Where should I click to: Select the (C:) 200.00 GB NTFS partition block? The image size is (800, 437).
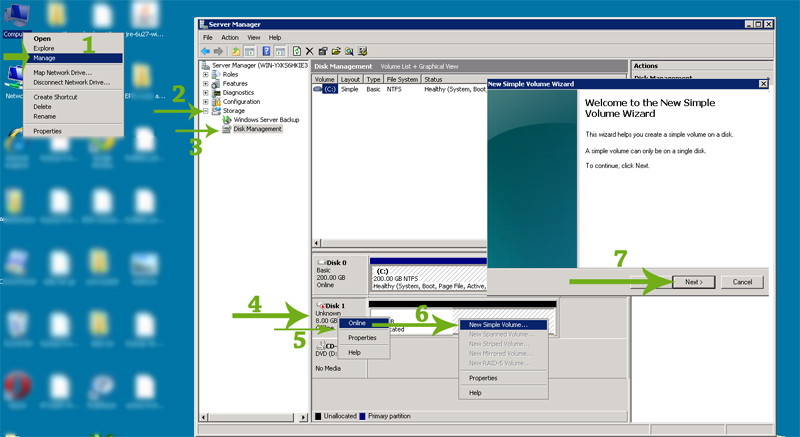tap(429, 278)
